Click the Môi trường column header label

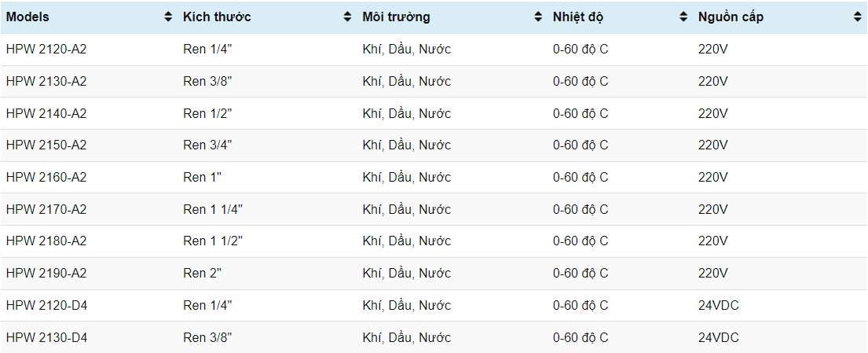point(396,17)
